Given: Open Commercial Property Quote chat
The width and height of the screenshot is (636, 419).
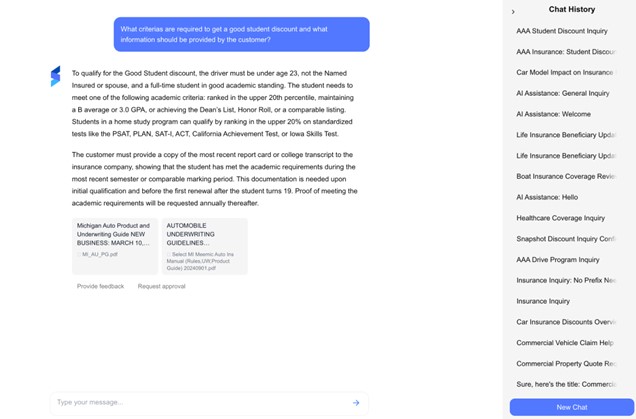Looking at the screenshot, I should (565, 363).
